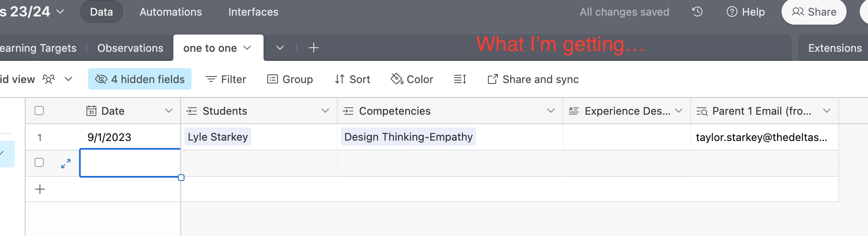Open the view collaborators icon

[x=49, y=79]
